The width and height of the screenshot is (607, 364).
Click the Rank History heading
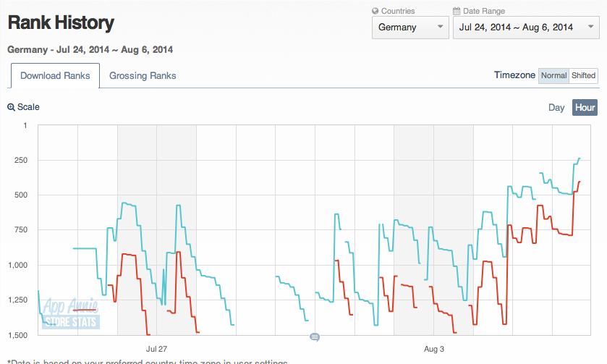pos(61,22)
